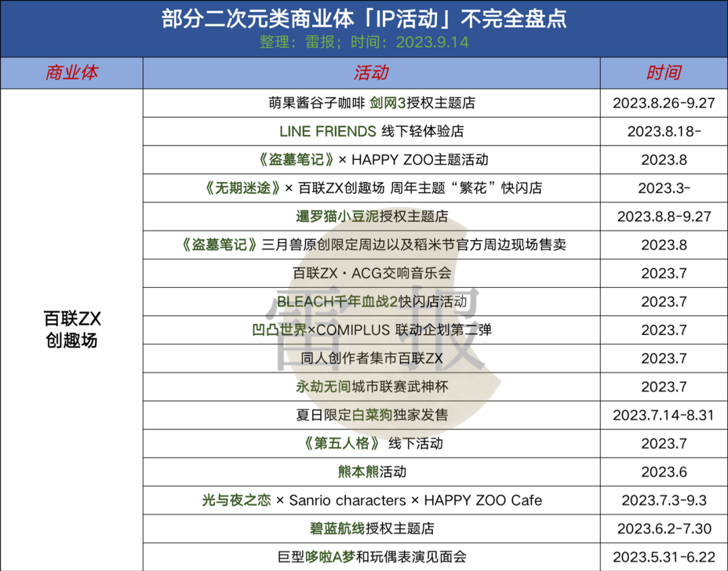Viewport: 728px width, 571px height.
Task: Select date cell 2023.6.2-7.30
Action: (x=663, y=529)
